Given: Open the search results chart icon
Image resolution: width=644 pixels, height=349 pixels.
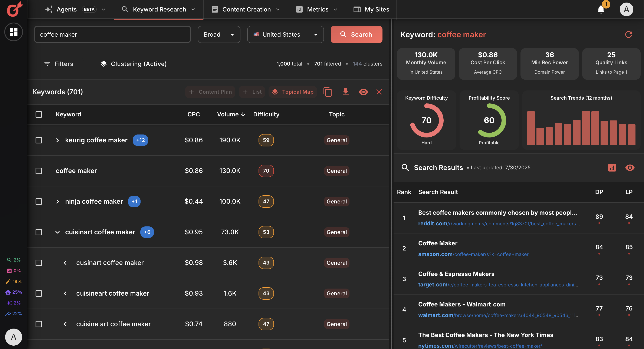Looking at the screenshot, I should (x=612, y=168).
